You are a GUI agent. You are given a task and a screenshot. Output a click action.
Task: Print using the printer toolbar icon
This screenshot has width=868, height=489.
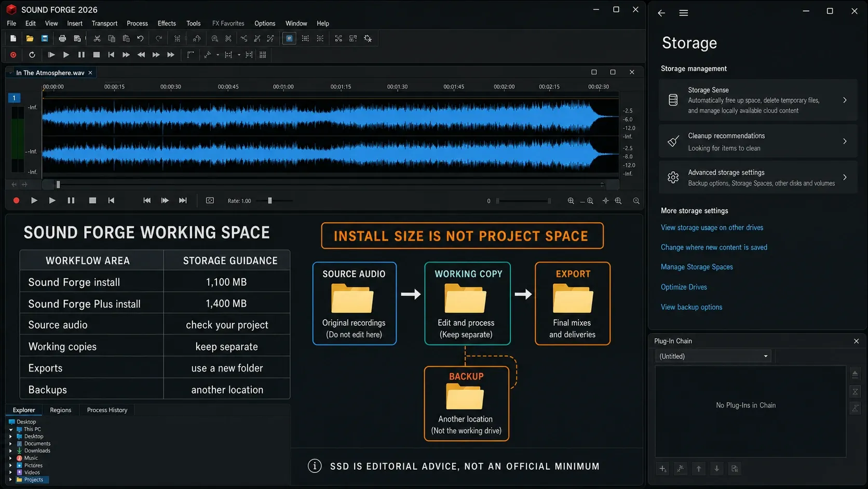point(62,38)
